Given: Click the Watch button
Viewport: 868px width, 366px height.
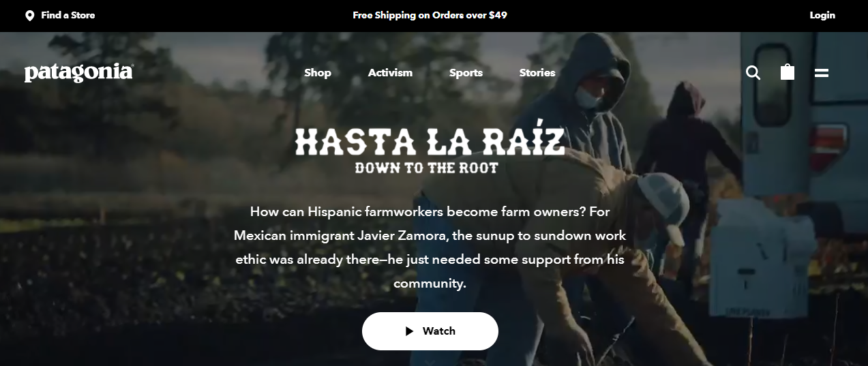Looking at the screenshot, I should [430, 331].
